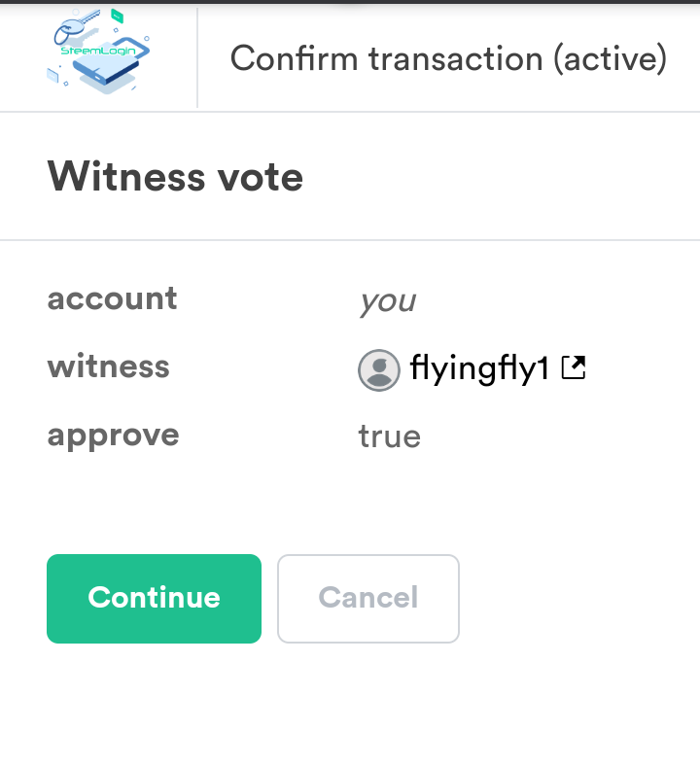Viewport: 700px width, 767px height.
Task: Click the flyingfly1 profile avatar icon
Action: [x=379, y=369]
